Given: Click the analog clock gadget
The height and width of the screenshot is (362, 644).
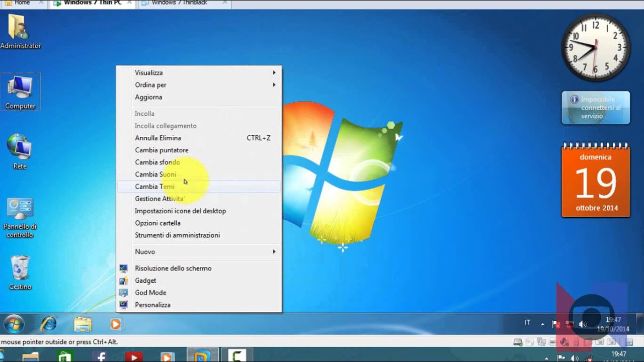Looking at the screenshot, I should [596, 48].
